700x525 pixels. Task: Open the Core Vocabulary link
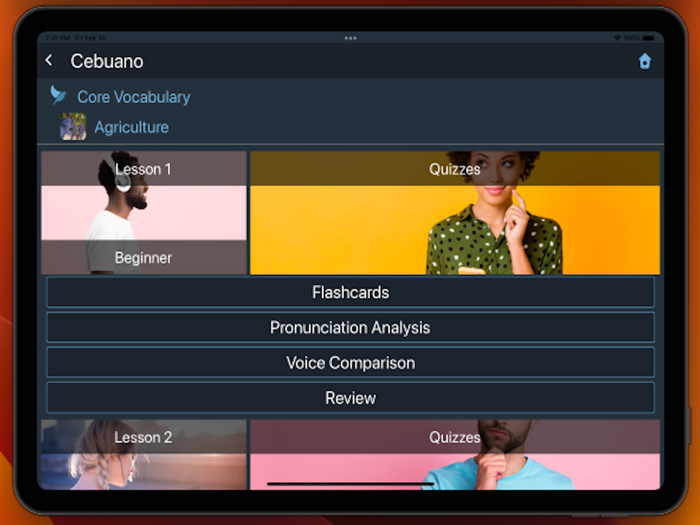click(133, 97)
